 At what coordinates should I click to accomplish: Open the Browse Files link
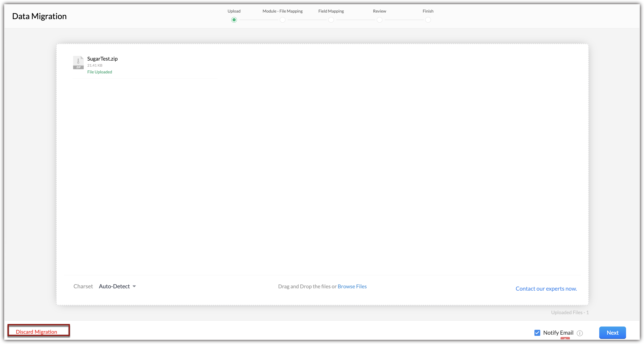point(352,286)
